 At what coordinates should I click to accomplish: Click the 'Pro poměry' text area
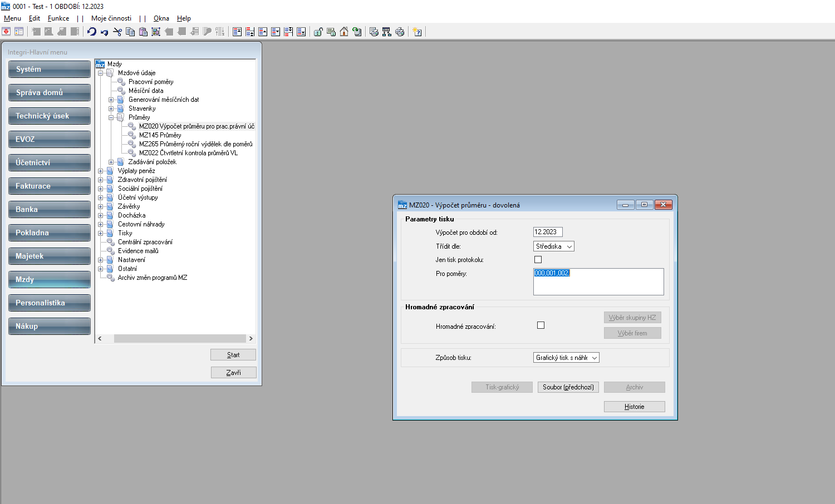tap(598, 281)
